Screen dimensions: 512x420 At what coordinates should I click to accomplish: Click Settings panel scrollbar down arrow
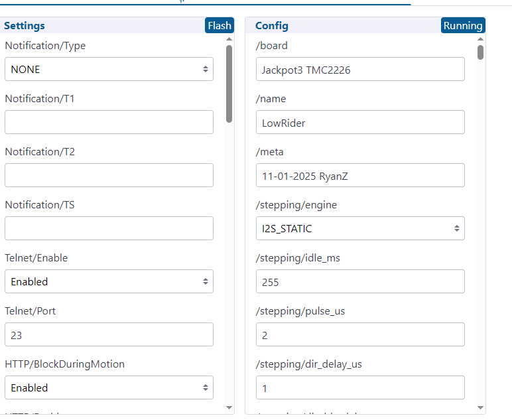point(229,407)
